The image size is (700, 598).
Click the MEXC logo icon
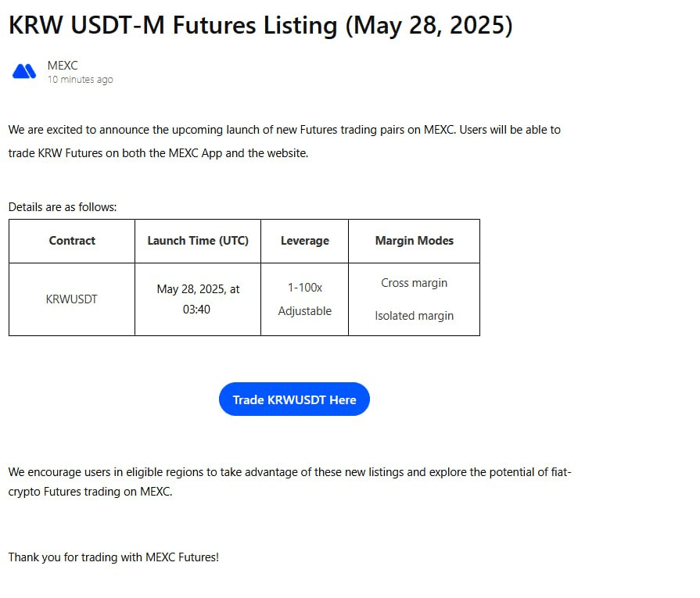click(24, 71)
